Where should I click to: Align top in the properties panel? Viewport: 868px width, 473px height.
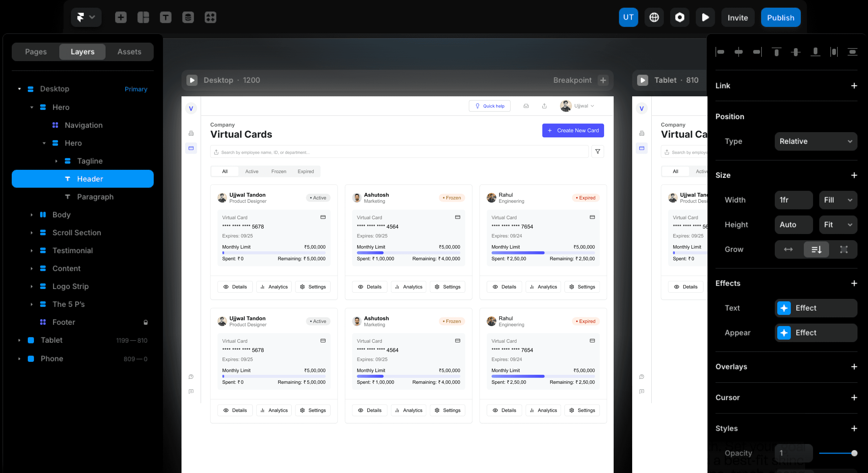point(776,52)
